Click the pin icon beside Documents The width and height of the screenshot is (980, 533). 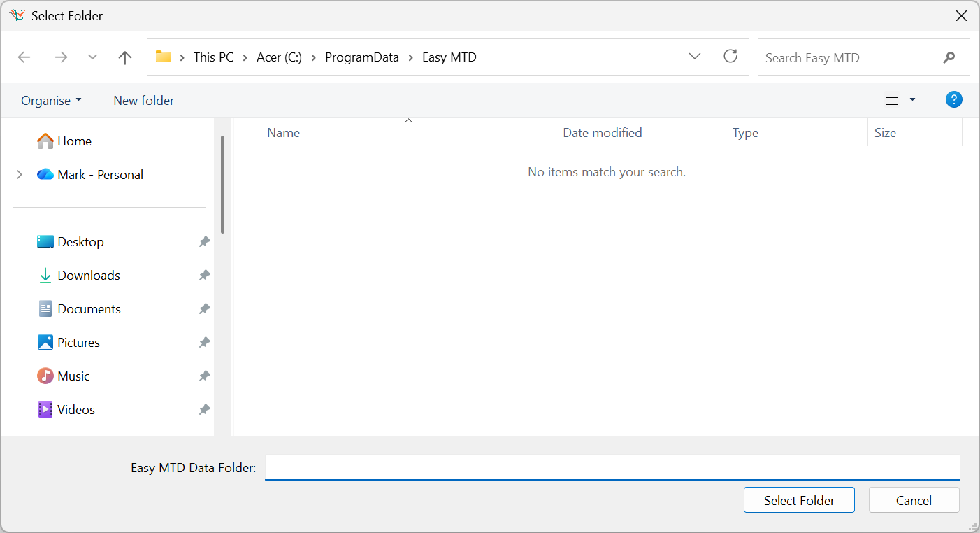(203, 308)
